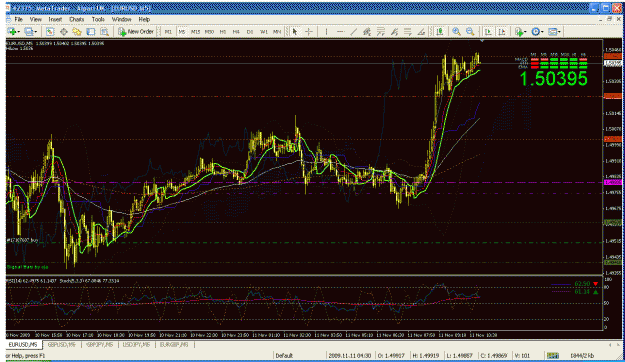The image size is (625, 362).
Task: Switch to the H4 timeframe
Action: [236, 31]
